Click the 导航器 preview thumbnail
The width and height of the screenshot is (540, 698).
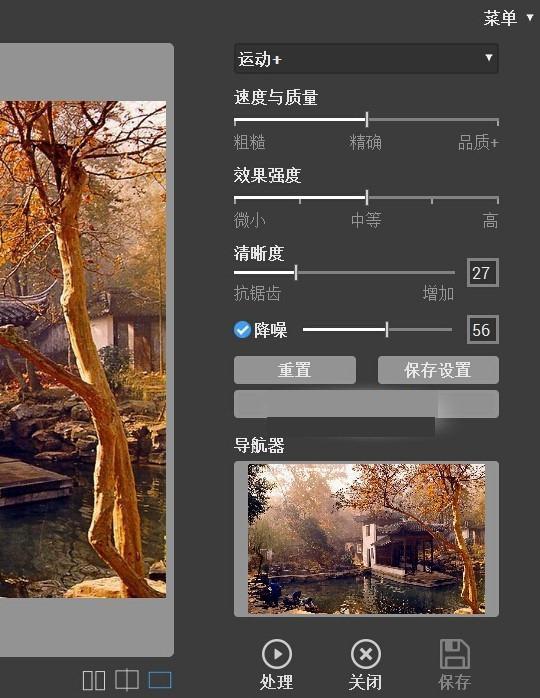pyautogui.click(x=366, y=539)
